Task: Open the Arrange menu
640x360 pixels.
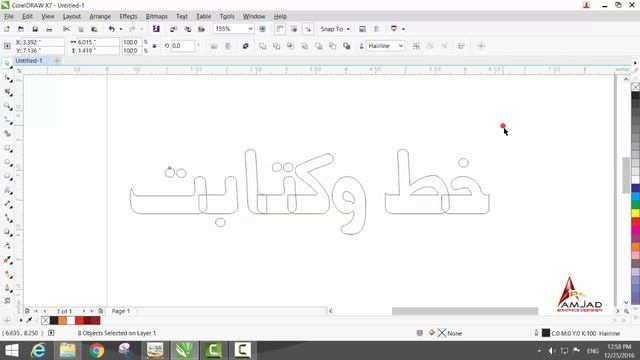Action: [100, 16]
